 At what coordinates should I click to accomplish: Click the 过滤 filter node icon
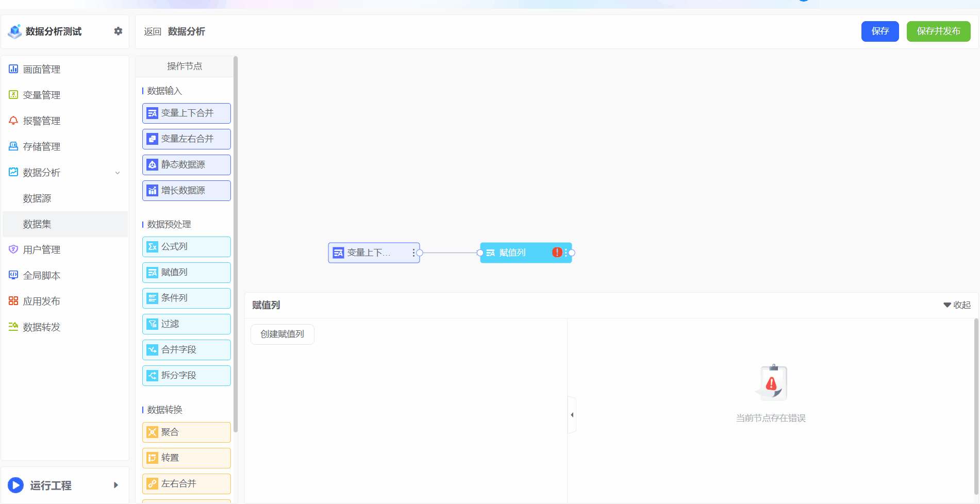(152, 324)
